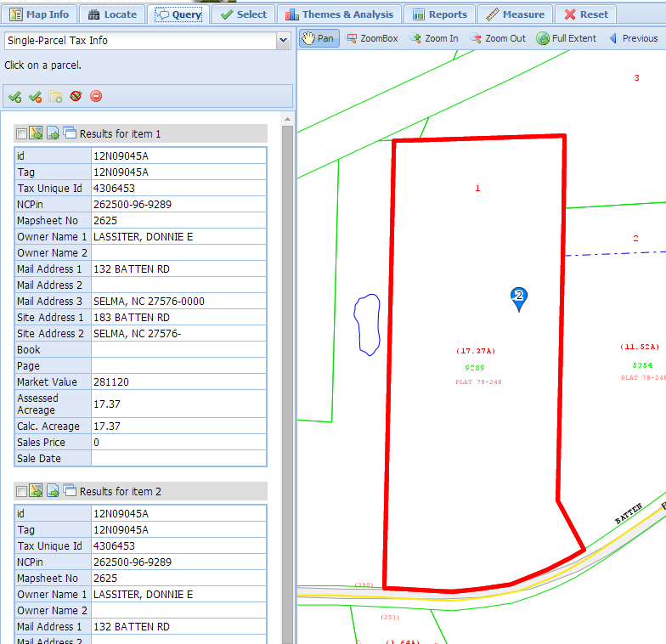Click the red minus circle icon
This screenshot has height=644, width=666.
click(x=96, y=96)
